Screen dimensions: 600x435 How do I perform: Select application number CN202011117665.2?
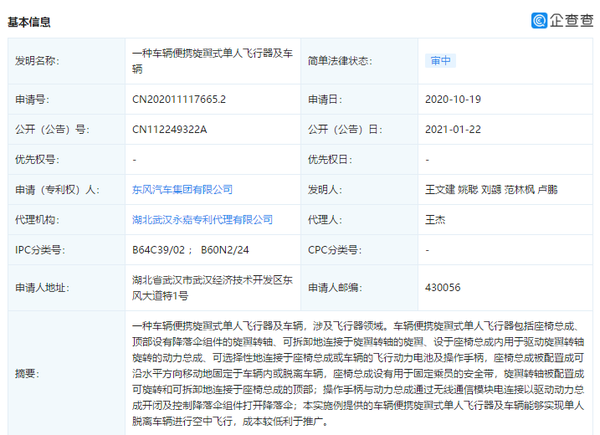(179, 99)
